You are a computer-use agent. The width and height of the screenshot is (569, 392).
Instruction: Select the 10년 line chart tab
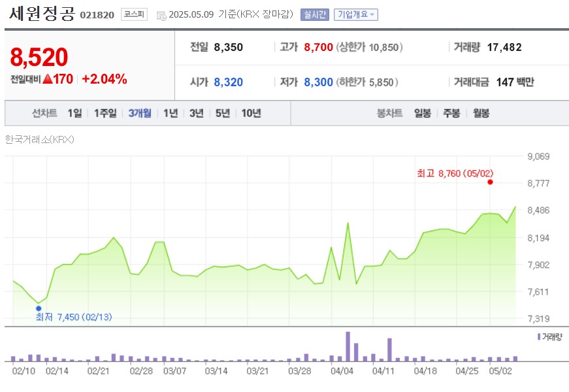(x=251, y=113)
